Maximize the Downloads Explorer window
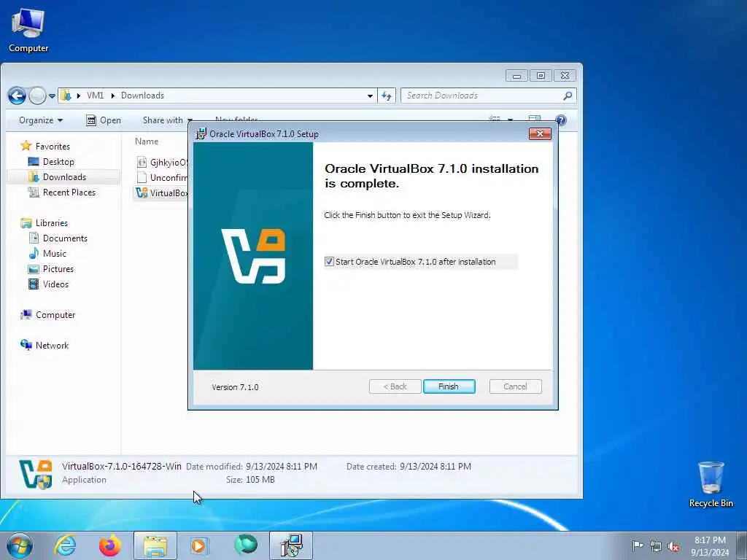This screenshot has width=747, height=560. 541,76
